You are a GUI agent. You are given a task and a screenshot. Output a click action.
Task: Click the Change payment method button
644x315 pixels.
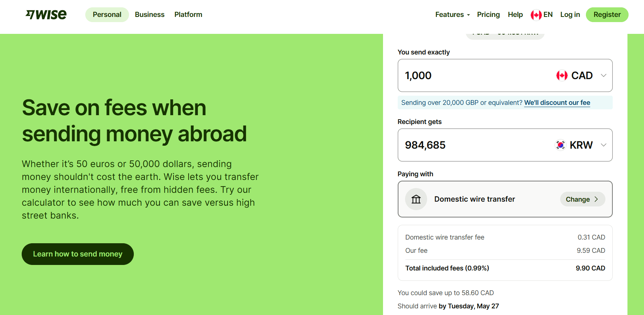[x=582, y=199]
